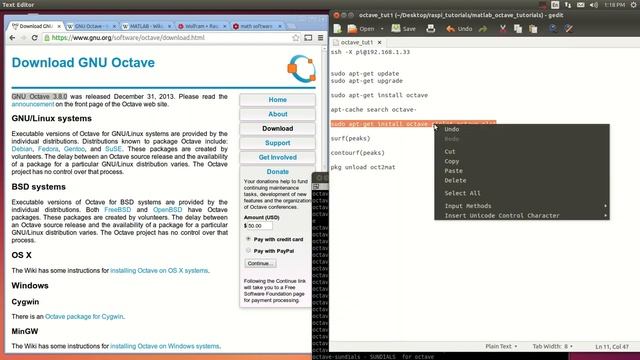The height and width of the screenshot is (360, 640).
Task: Click the Donate heading link
Action: pyautogui.click(x=278, y=171)
